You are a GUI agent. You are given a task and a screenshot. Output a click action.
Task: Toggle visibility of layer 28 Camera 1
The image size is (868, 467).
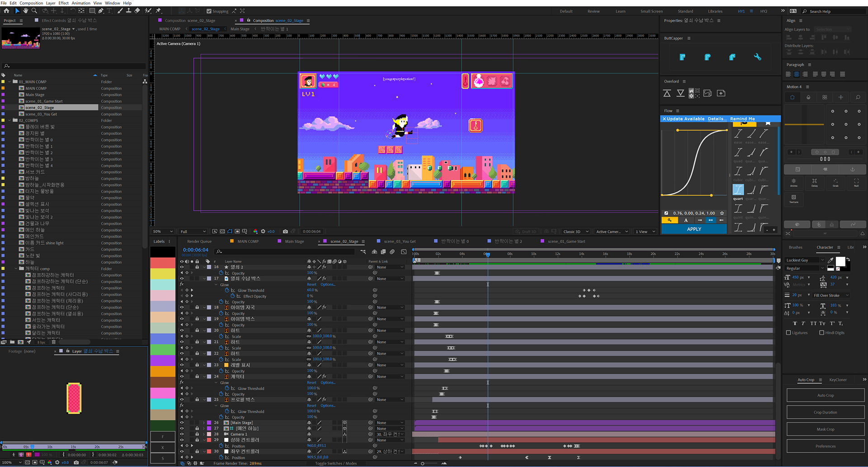(x=182, y=434)
